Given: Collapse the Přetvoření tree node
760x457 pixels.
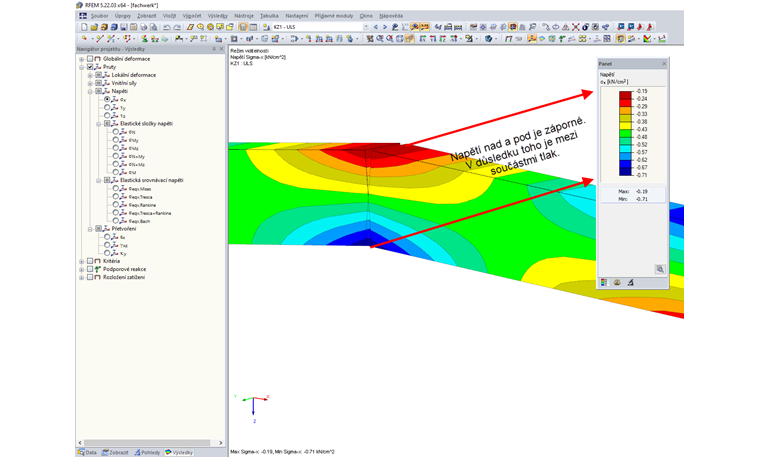Looking at the screenshot, I should click(x=90, y=229).
